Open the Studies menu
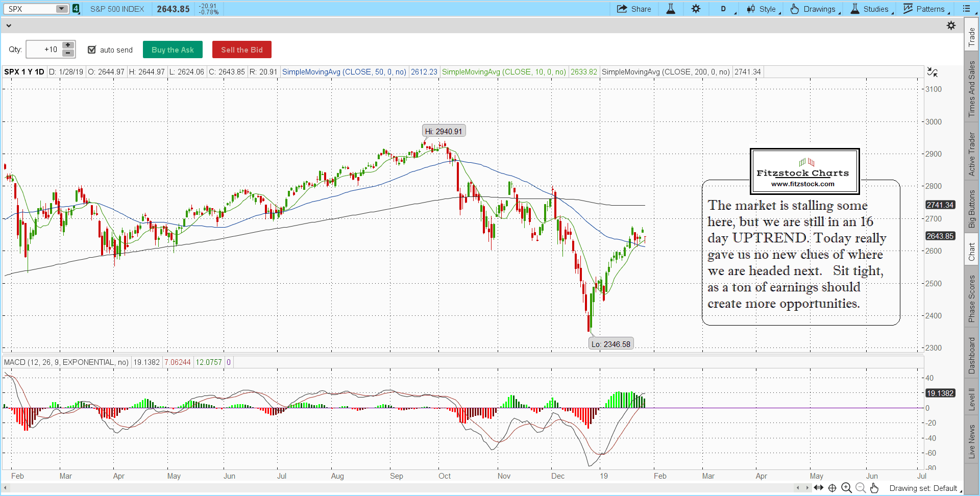980x496 pixels. [870, 9]
